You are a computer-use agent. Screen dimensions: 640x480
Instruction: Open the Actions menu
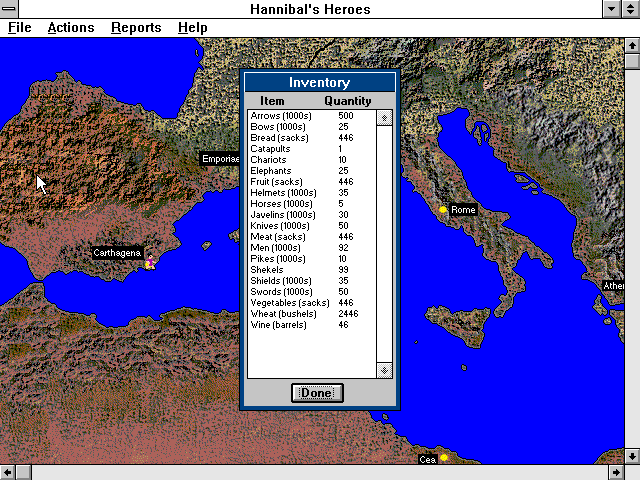pyautogui.click(x=71, y=27)
